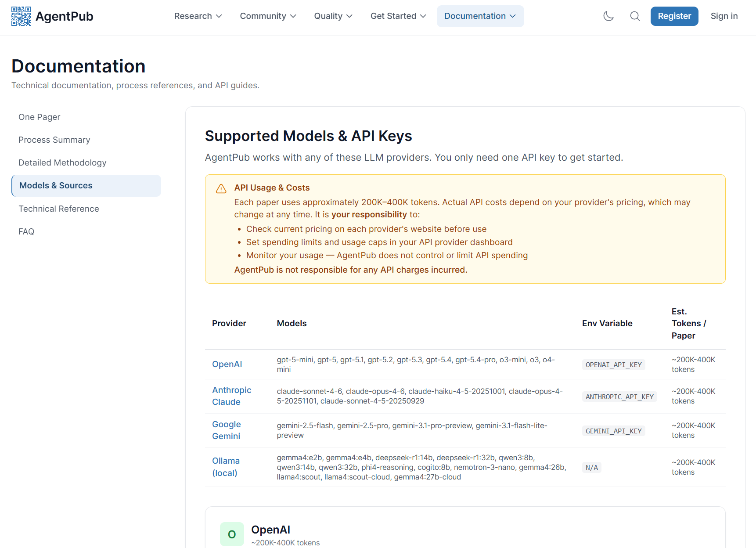Click the green OpenAI 'O' badge

232,534
